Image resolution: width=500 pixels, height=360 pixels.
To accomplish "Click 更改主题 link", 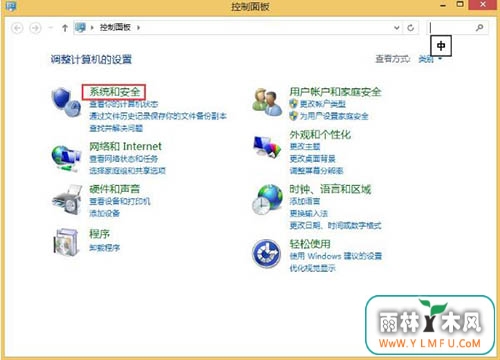I will coord(305,147).
